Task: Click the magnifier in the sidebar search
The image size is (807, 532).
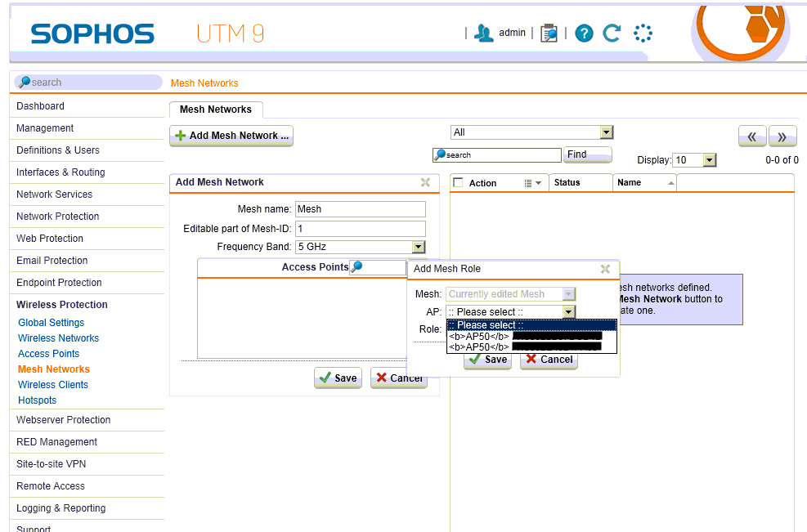Action: [25, 81]
